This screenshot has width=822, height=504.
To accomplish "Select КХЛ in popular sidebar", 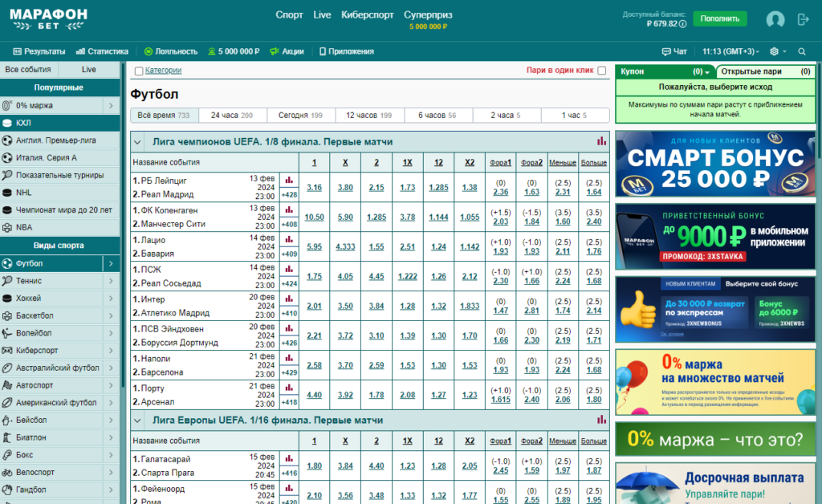I will coord(59,123).
